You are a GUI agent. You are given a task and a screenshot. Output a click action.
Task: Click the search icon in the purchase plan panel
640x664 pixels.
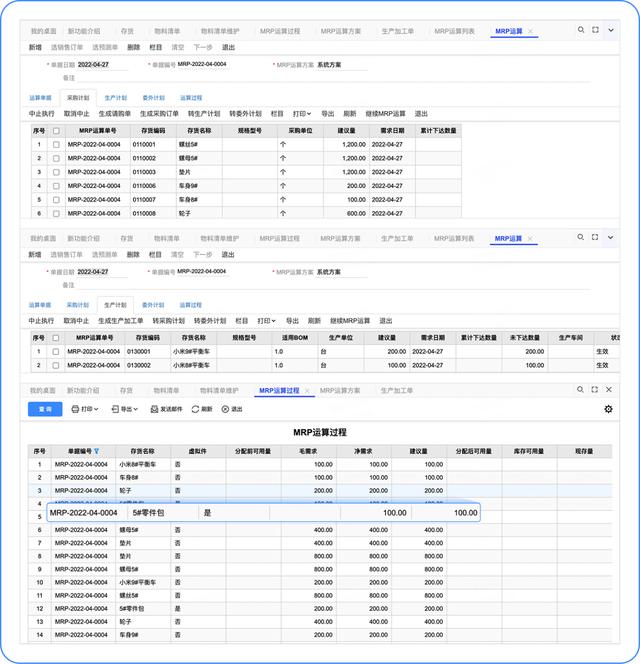click(581, 30)
